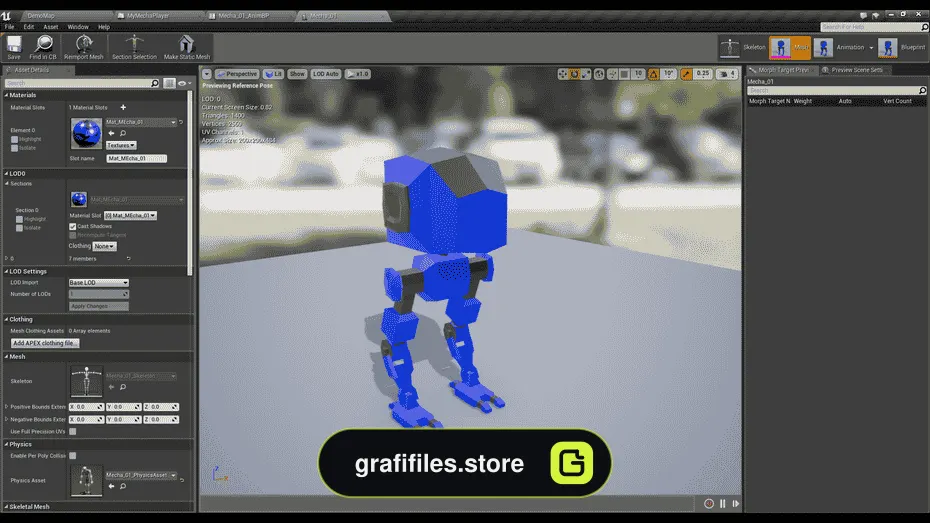Click Add APEX clothing file button
This screenshot has height=523, width=930.
(x=44, y=343)
